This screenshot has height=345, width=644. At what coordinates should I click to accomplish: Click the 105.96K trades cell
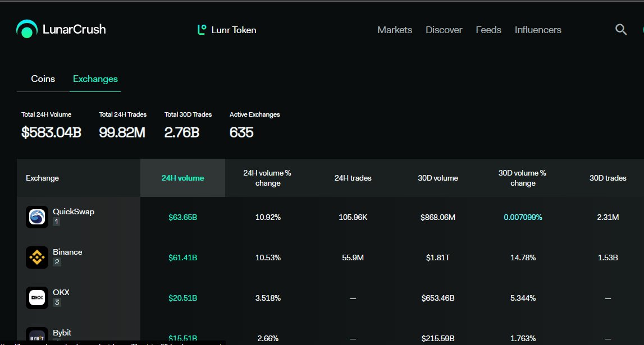[x=353, y=218]
